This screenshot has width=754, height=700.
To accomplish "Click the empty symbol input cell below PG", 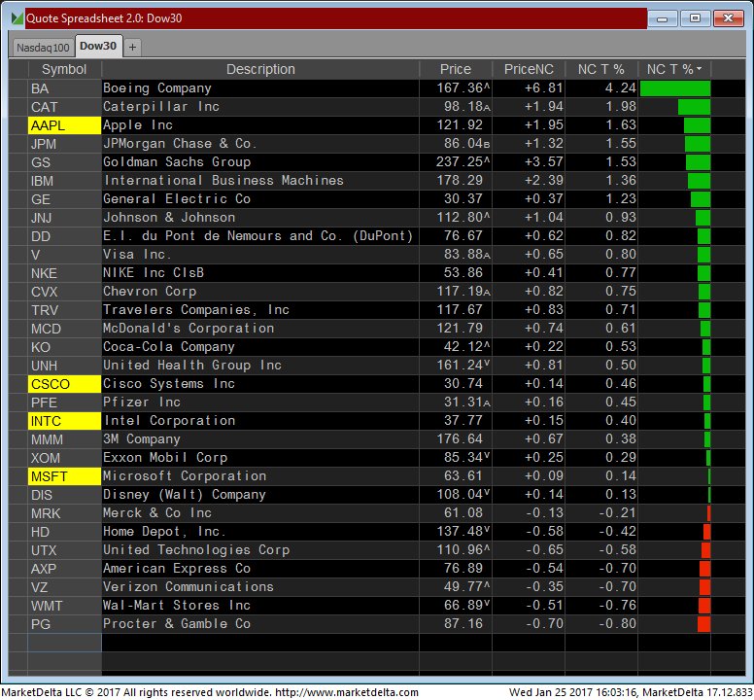I will (64, 643).
